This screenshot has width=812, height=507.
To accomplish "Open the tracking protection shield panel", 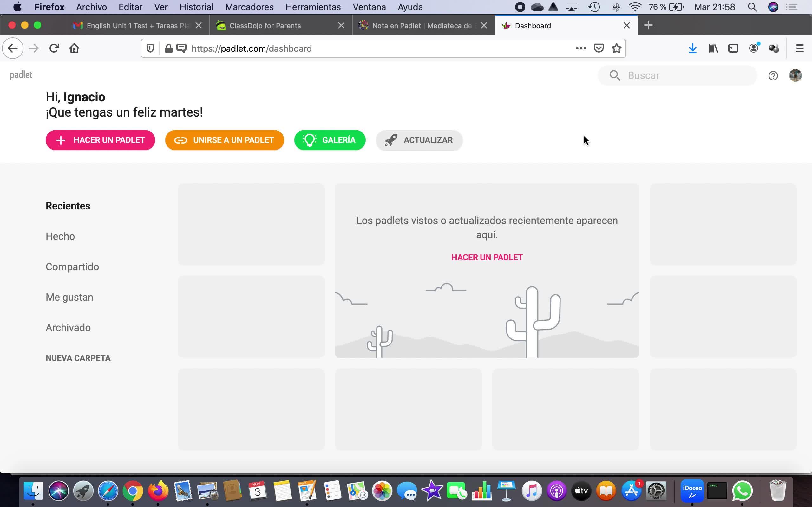I will point(150,48).
